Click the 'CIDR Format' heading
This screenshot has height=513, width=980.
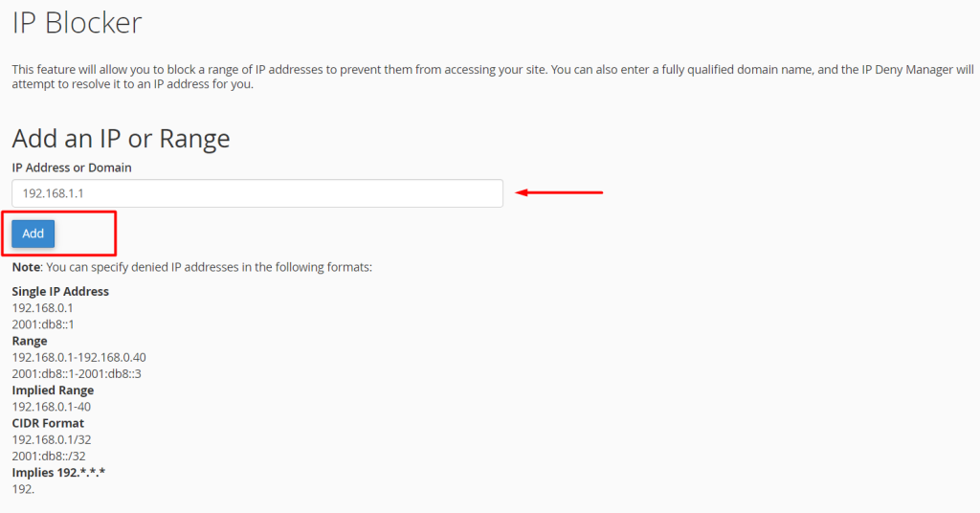(48, 423)
